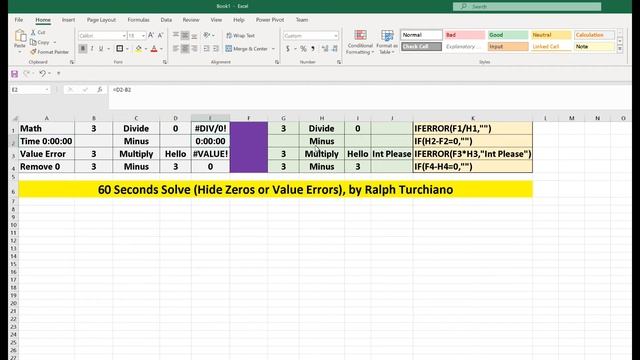Align cell text to the right

194,49
